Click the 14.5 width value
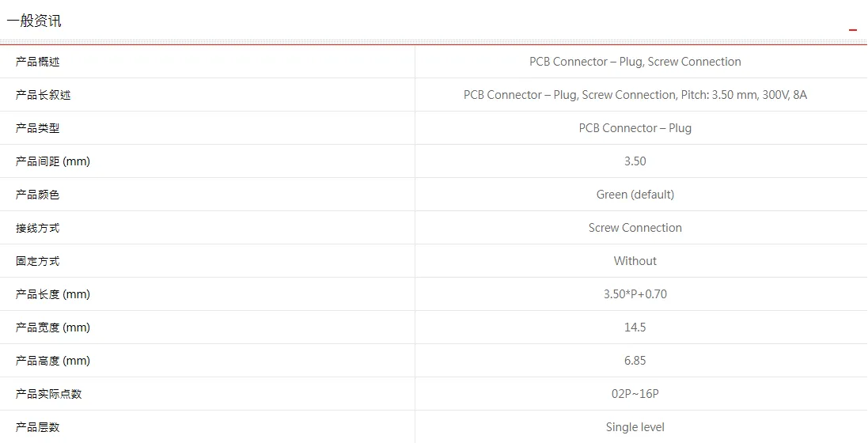 tap(635, 328)
